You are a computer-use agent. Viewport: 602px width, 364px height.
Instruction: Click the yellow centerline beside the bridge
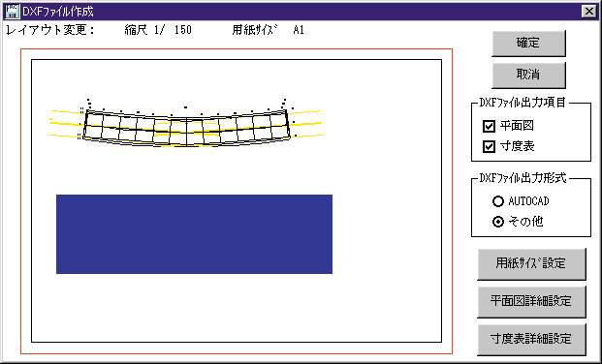[307, 124]
